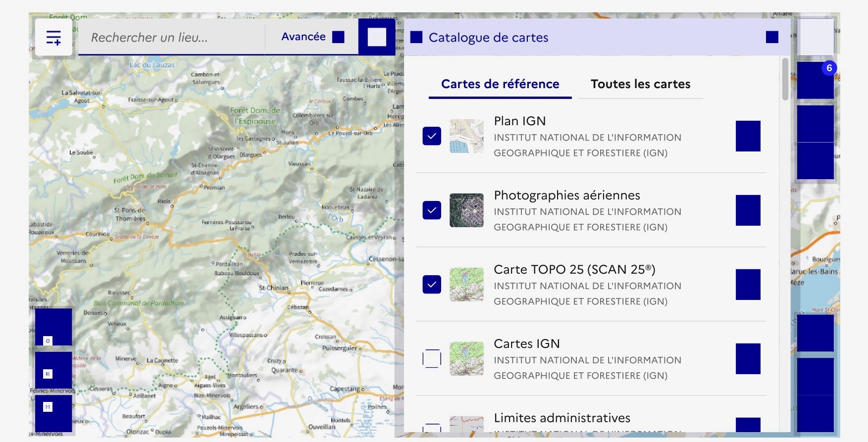Viewport: 868px width, 442px height.
Task: Click the Photographies aériennes title text
Action: [567, 196]
